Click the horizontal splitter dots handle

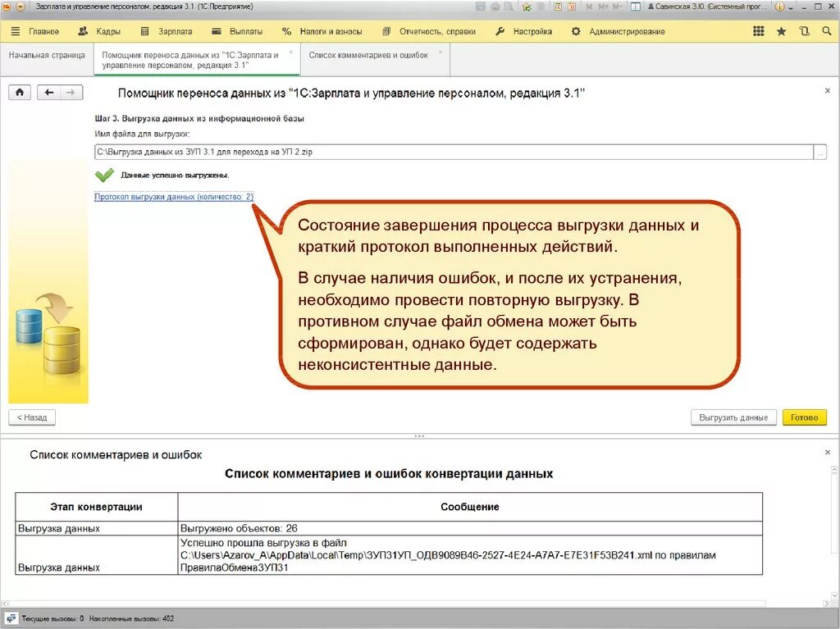click(419, 436)
